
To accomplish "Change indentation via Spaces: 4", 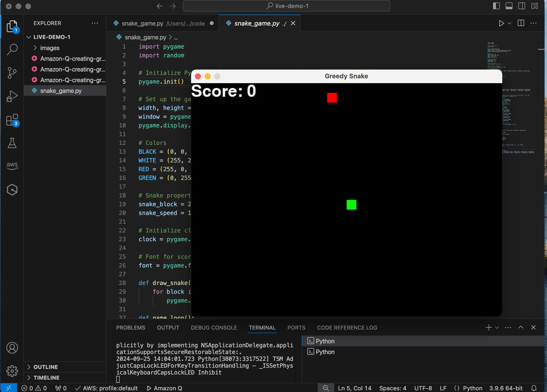I will tap(393, 388).
